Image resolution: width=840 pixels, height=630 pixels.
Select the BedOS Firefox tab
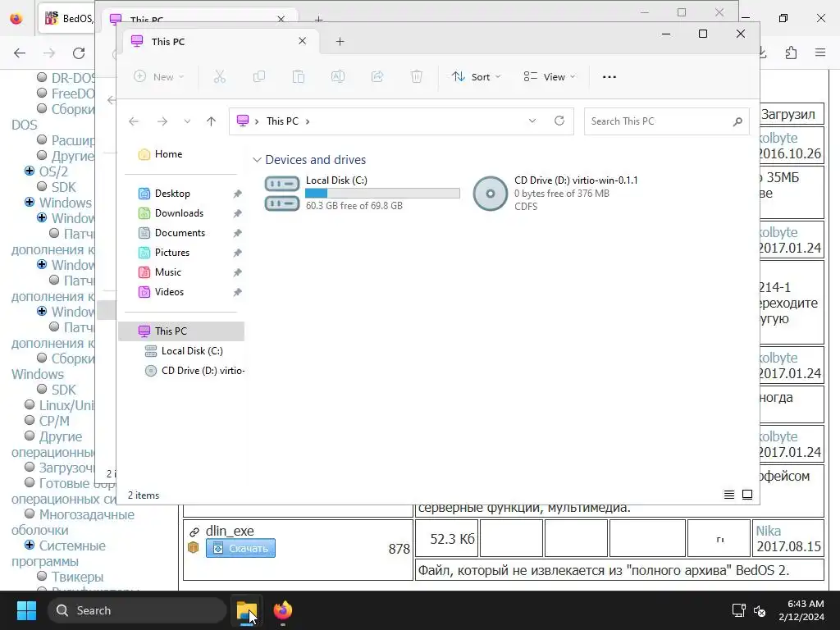[x=68, y=18]
